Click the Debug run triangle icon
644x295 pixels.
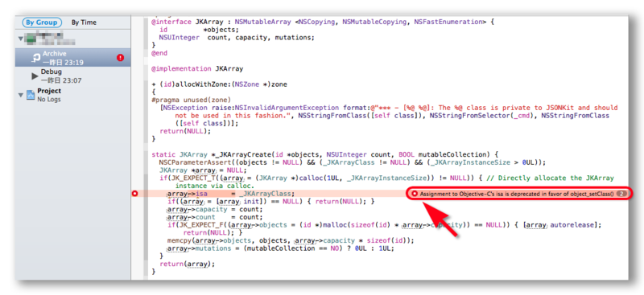coord(35,76)
